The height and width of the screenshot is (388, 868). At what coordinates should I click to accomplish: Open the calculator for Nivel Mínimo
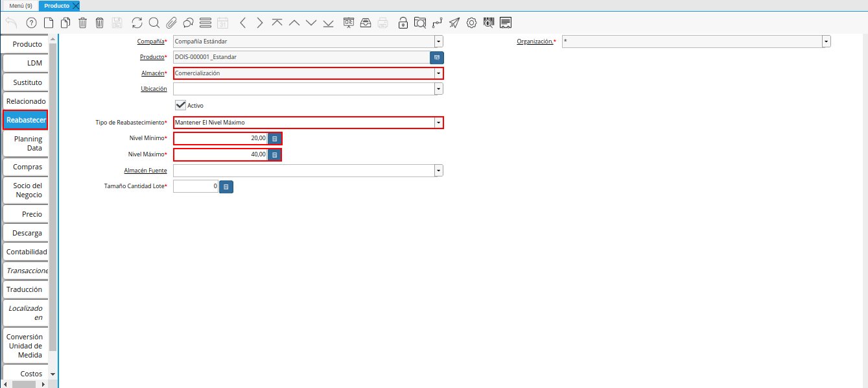coord(274,138)
